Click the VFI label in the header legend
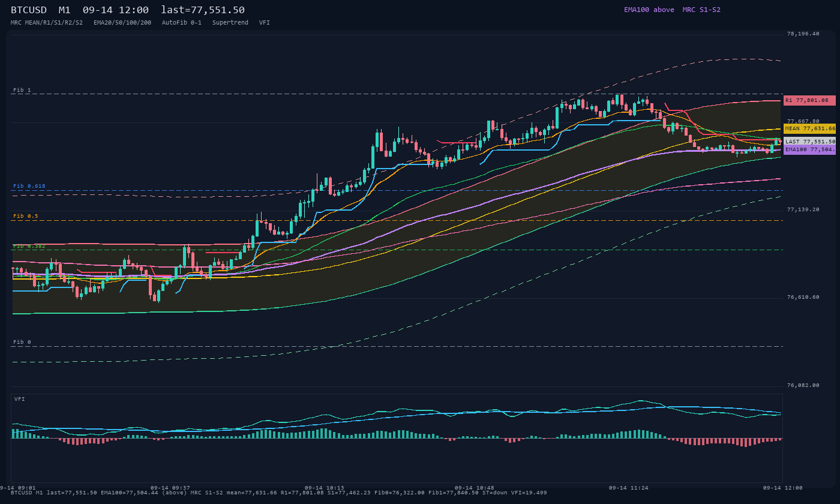The width and height of the screenshot is (840, 504). 265,22
